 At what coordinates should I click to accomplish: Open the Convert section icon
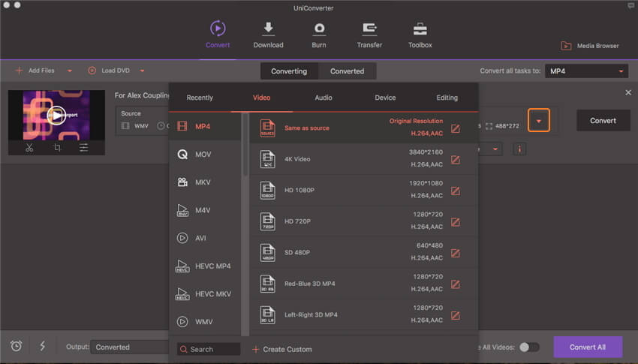click(x=218, y=29)
